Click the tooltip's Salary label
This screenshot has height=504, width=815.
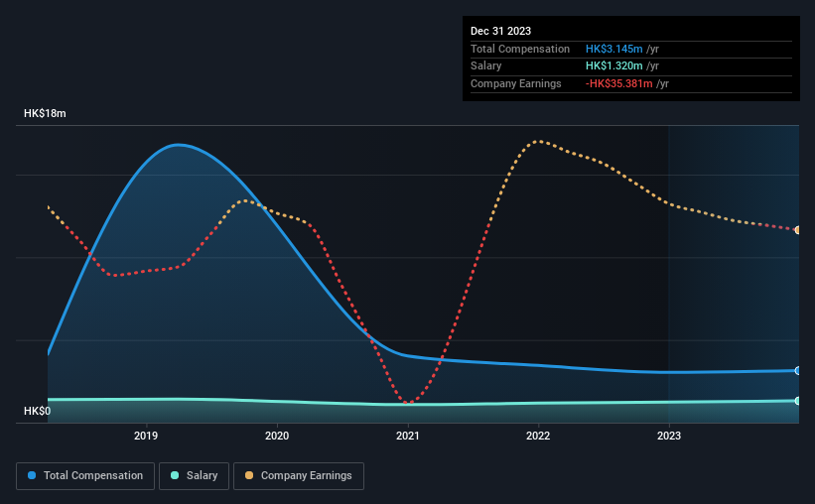point(486,66)
